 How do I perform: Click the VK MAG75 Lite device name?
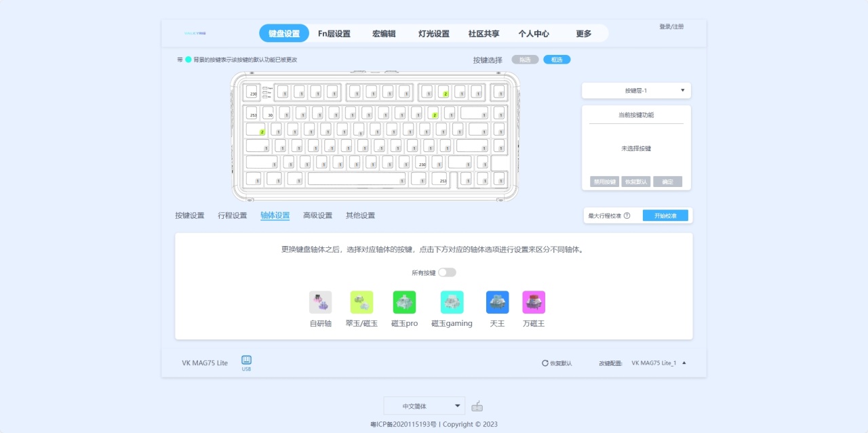pos(205,363)
